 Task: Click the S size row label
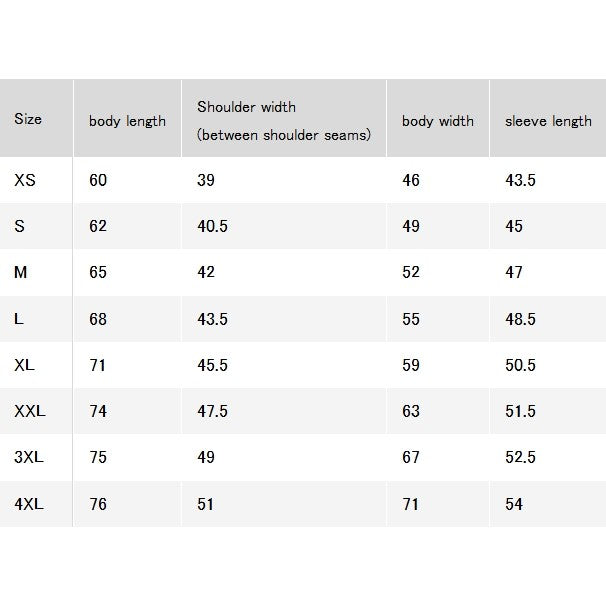click(19, 226)
